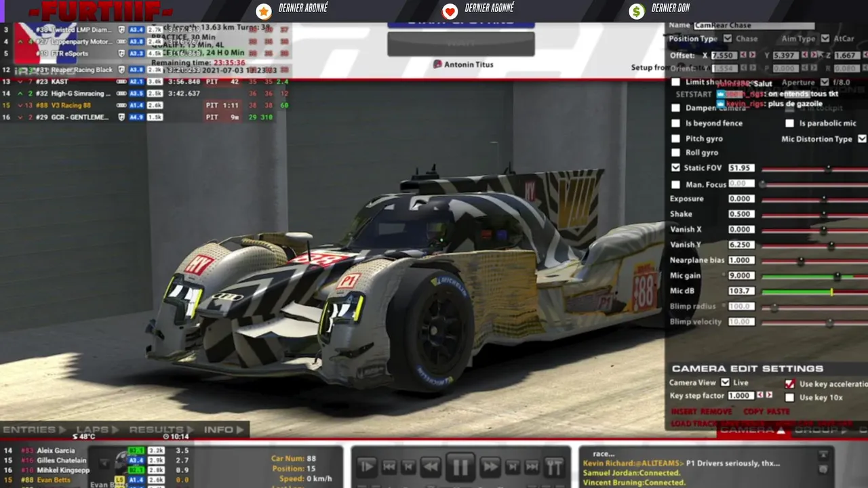Expand the LAPS panel

pos(98,429)
